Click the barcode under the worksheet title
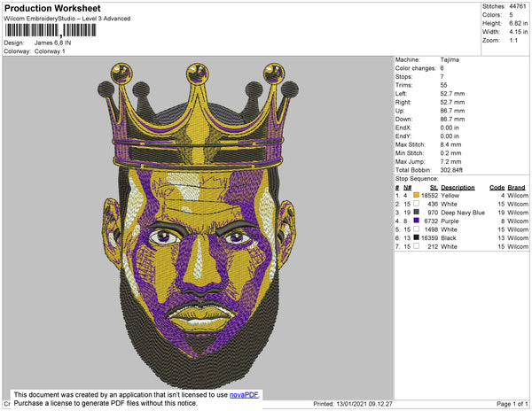Image resolution: width=532 pixels, height=411 pixels. (51, 30)
